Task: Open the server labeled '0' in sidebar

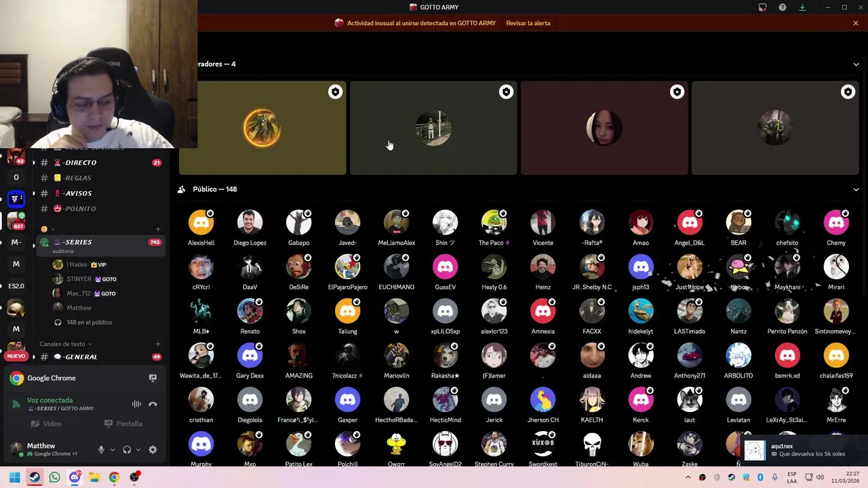Action: pos(16,178)
